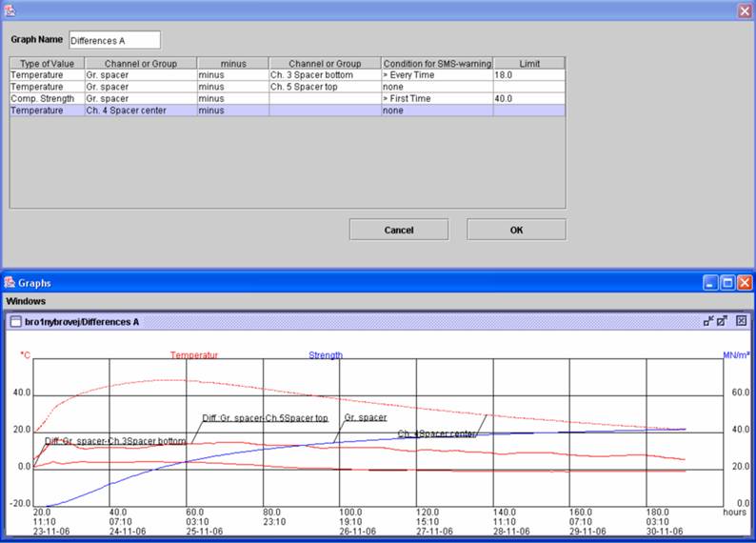Click the limit value '18.0' cell
The image size is (756, 543).
click(x=529, y=74)
